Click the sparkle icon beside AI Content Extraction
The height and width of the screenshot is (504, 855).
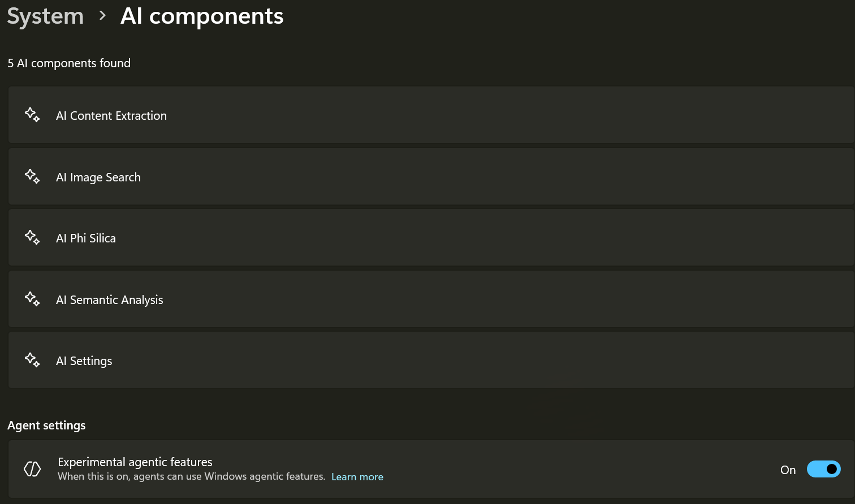pyautogui.click(x=32, y=115)
